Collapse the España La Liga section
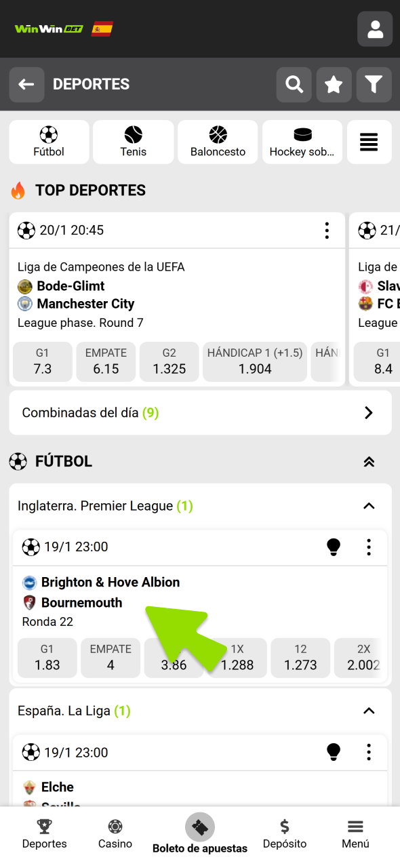This screenshot has width=400, height=868. tap(368, 711)
